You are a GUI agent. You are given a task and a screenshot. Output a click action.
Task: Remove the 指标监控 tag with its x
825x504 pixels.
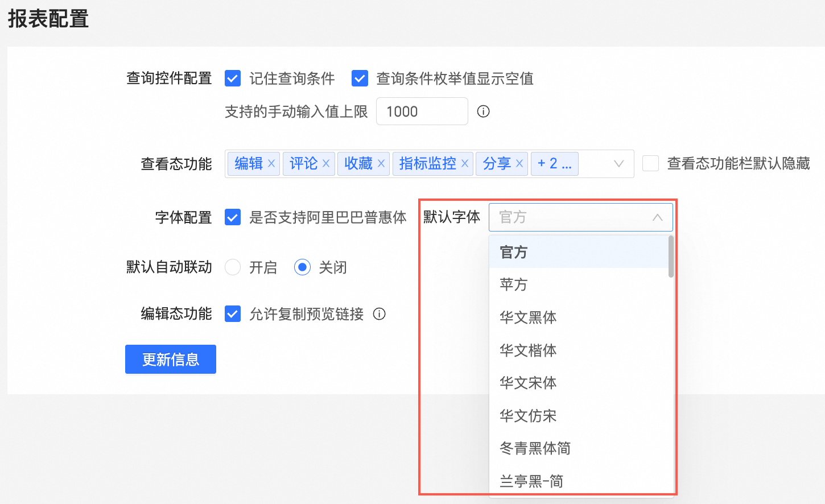pos(465,164)
